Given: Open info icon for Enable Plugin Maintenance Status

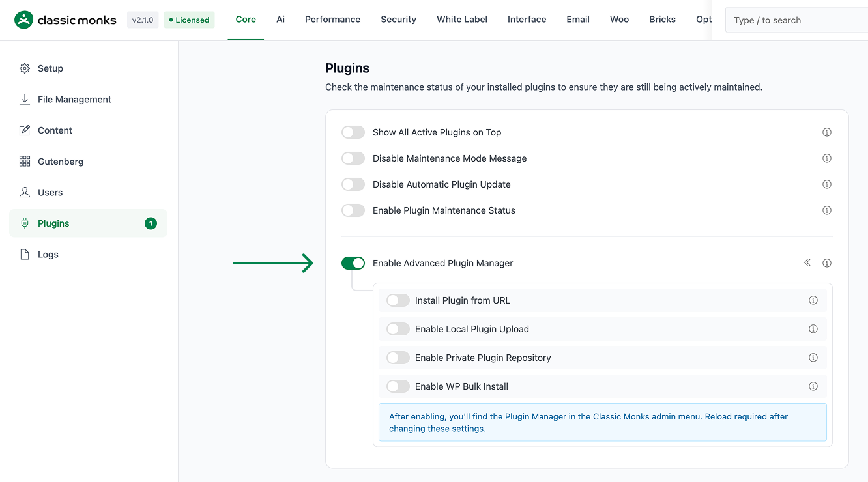Looking at the screenshot, I should (x=827, y=210).
